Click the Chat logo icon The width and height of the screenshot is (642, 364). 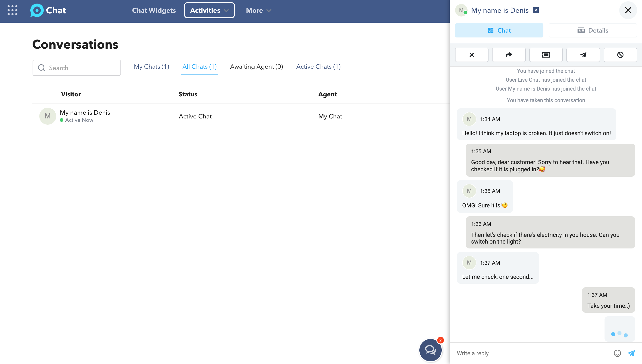(x=37, y=10)
